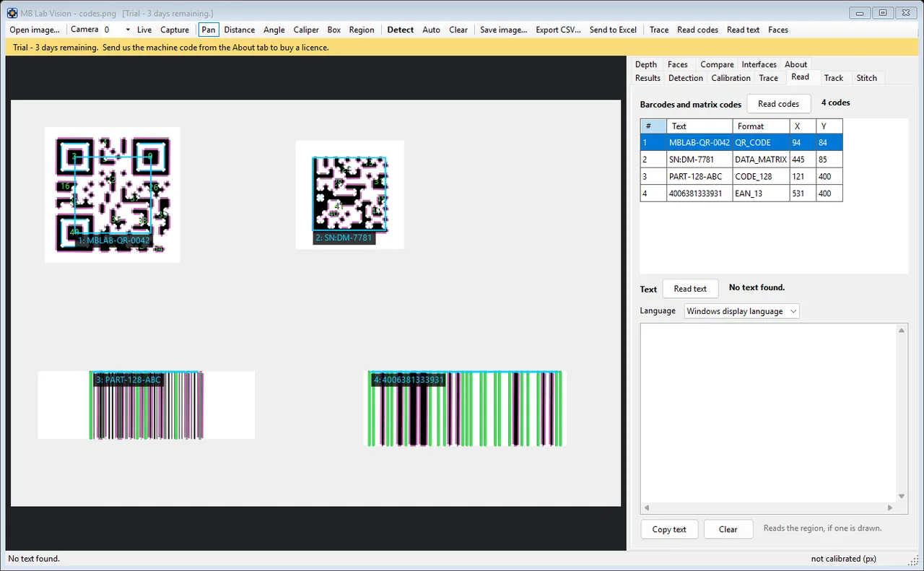Click inside the recognized text area
The image size is (924, 571).
tap(769, 413)
